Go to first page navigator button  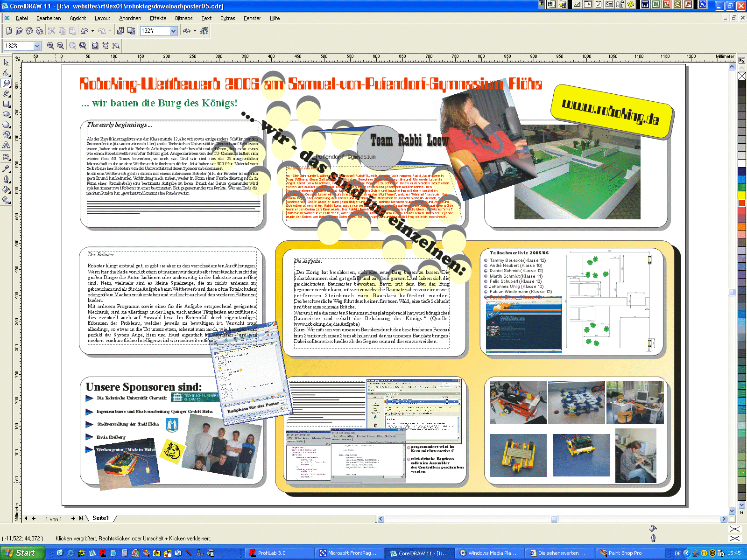pos(26,518)
